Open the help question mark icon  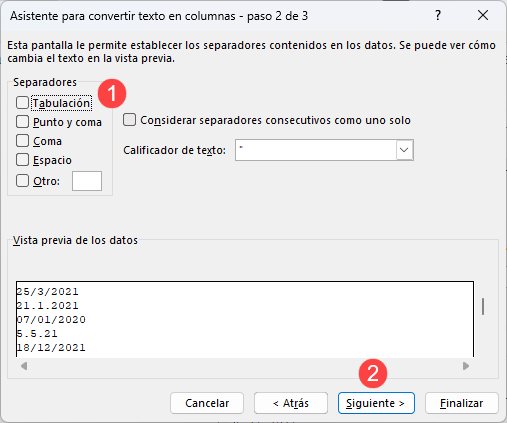click(438, 16)
